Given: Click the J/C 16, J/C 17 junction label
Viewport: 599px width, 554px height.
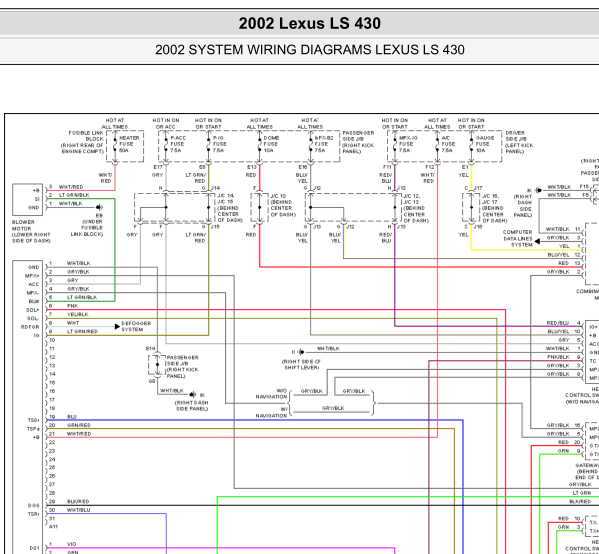Looking at the screenshot, I should pos(495,208).
